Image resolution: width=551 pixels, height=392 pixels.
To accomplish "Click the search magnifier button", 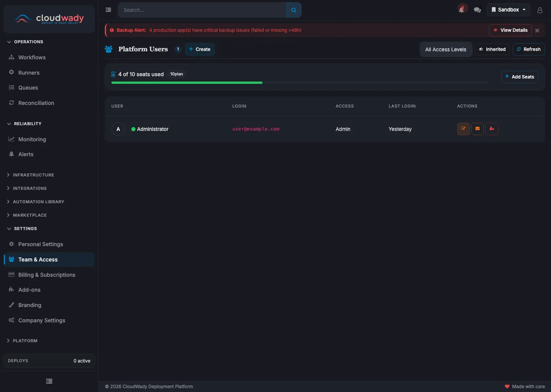I will click(294, 10).
